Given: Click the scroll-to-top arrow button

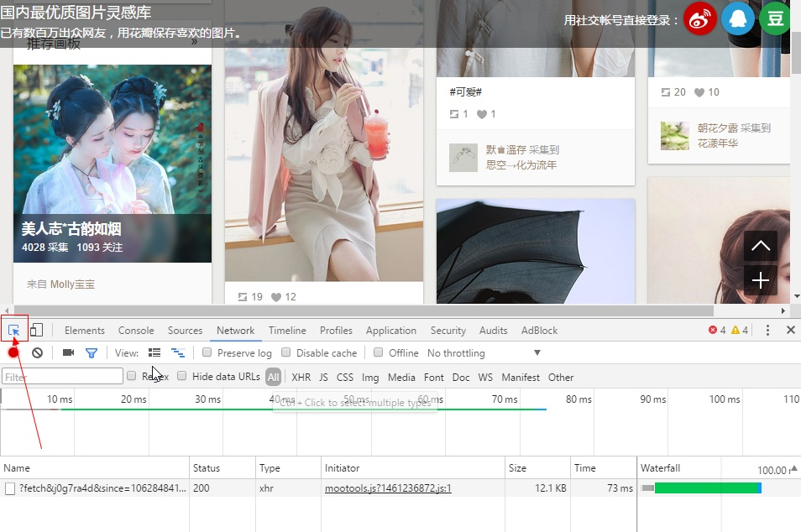Looking at the screenshot, I should [x=760, y=246].
